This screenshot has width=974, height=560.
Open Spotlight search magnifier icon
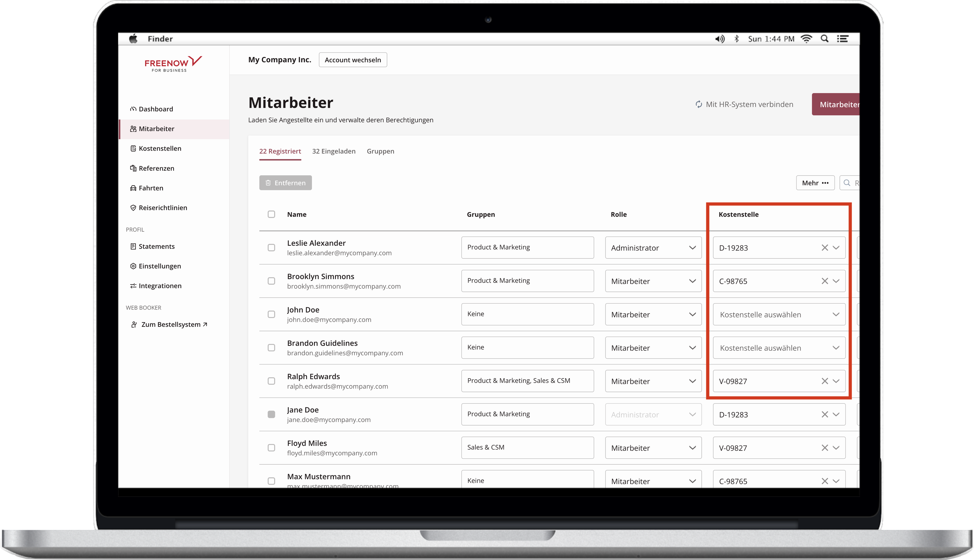824,39
